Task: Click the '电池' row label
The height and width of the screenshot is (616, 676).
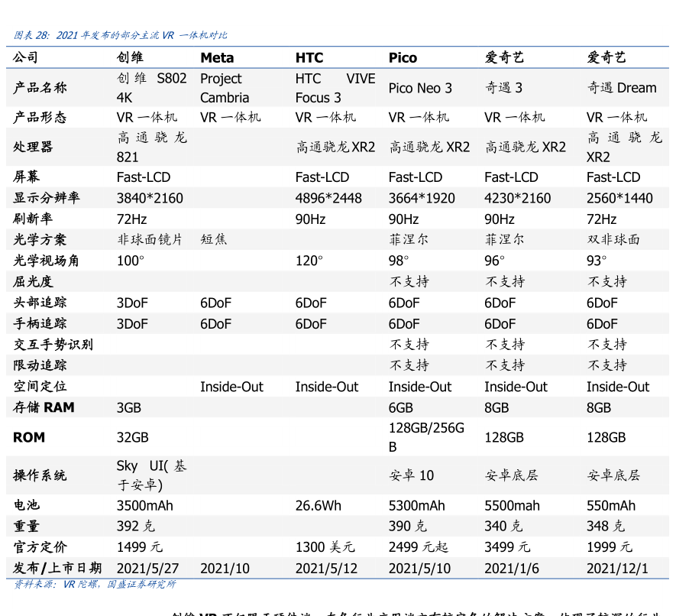Action: [x=26, y=505]
